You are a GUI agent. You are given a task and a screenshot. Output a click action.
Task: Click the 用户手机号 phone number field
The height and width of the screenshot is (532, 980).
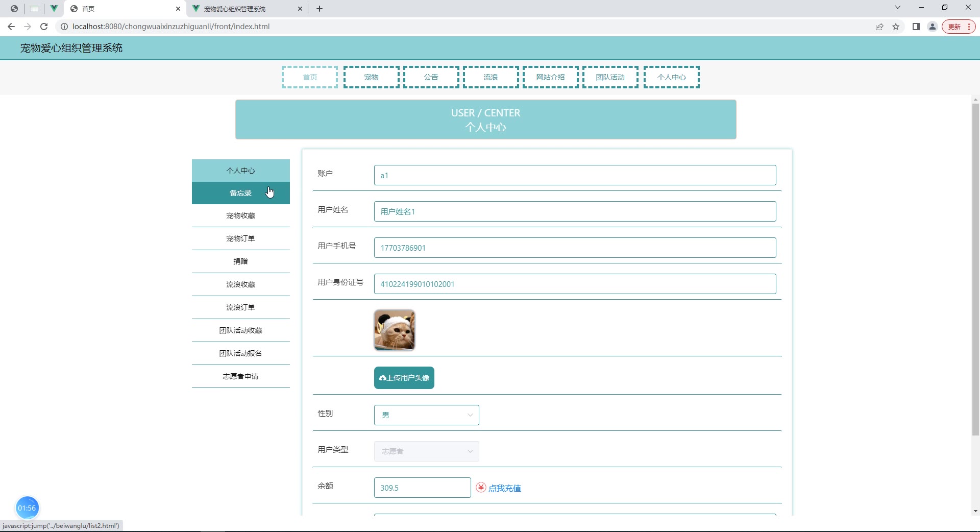tap(575, 248)
